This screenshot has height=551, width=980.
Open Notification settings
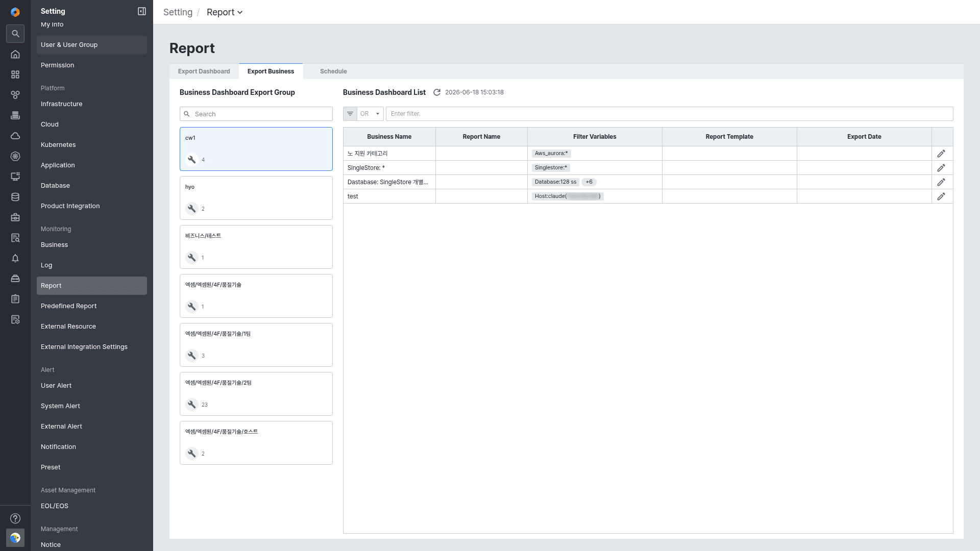pos(92,447)
